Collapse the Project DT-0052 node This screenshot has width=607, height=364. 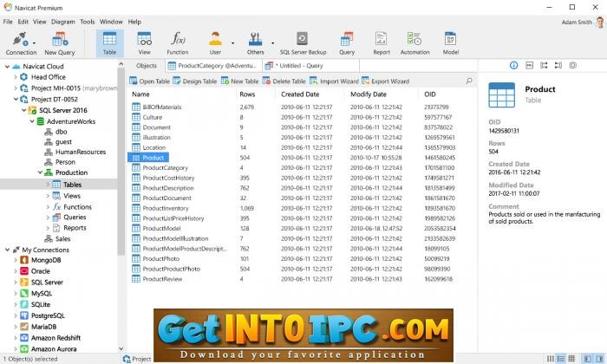[16, 99]
